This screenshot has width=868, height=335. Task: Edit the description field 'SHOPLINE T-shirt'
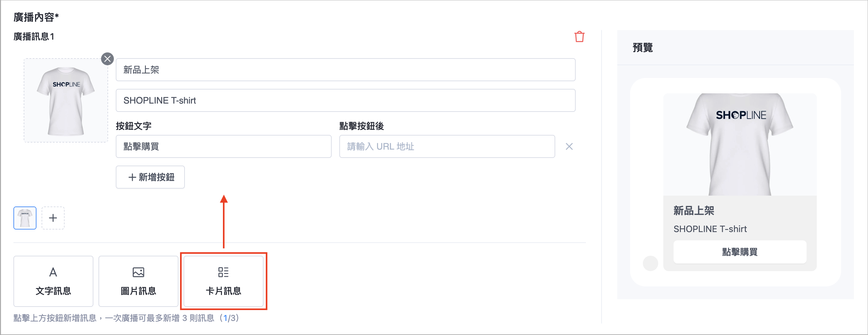pos(345,100)
